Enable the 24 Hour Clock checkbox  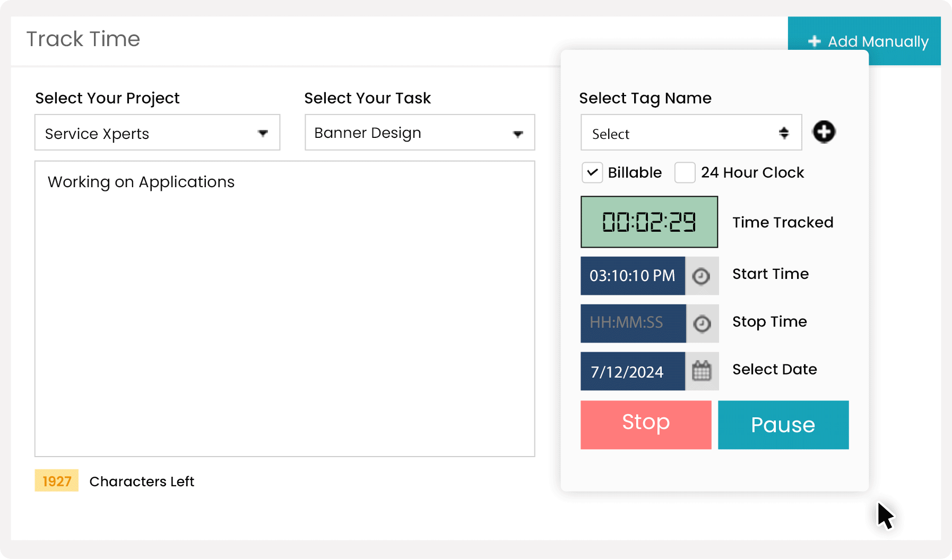(685, 172)
